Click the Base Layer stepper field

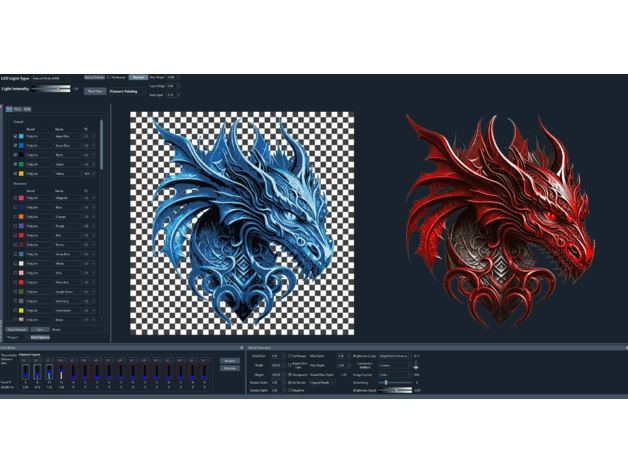click(x=173, y=95)
